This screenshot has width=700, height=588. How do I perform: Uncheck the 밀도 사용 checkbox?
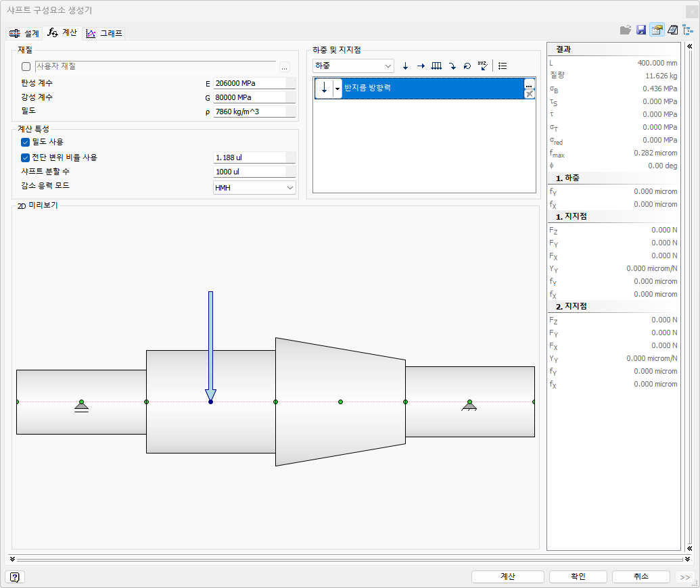26,143
